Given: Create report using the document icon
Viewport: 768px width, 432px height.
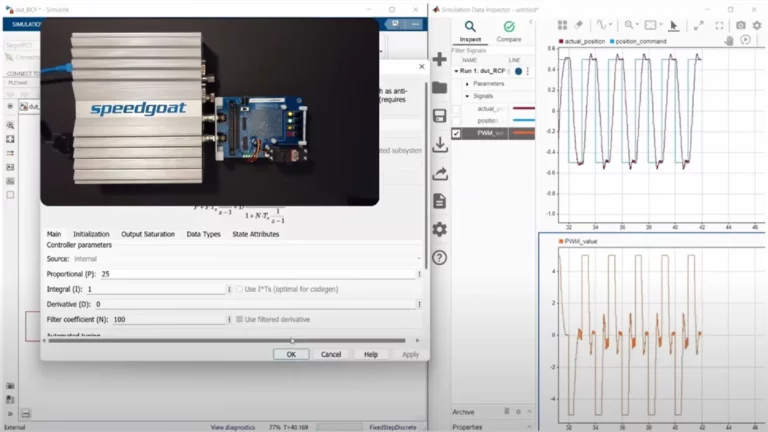Looking at the screenshot, I should coord(439,201).
